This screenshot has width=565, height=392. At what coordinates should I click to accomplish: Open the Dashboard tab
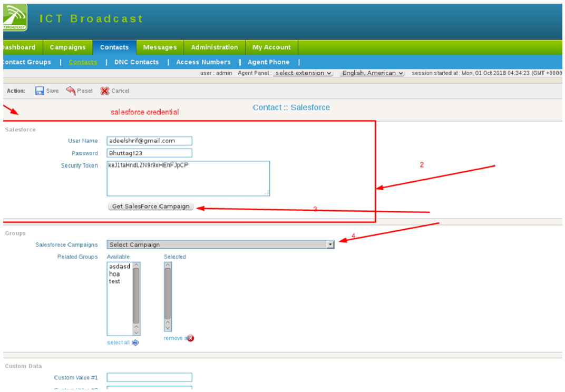pos(22,47)
